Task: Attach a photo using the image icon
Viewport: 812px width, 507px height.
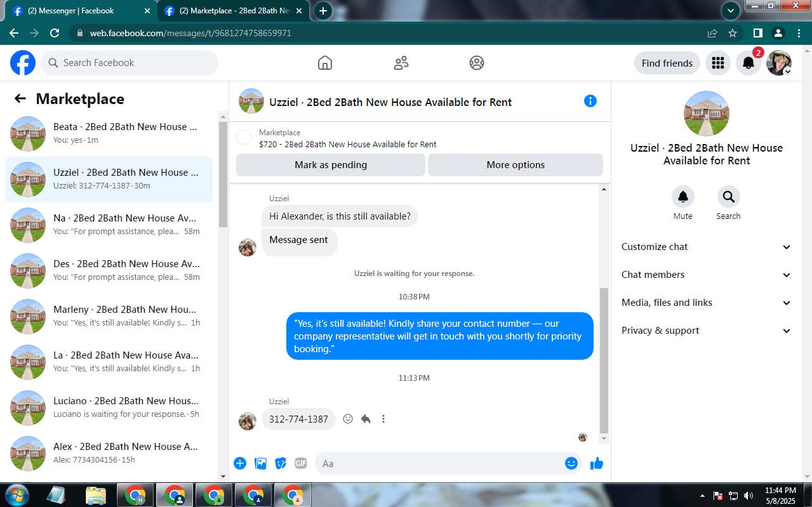Action: click(x=260, y=463)
